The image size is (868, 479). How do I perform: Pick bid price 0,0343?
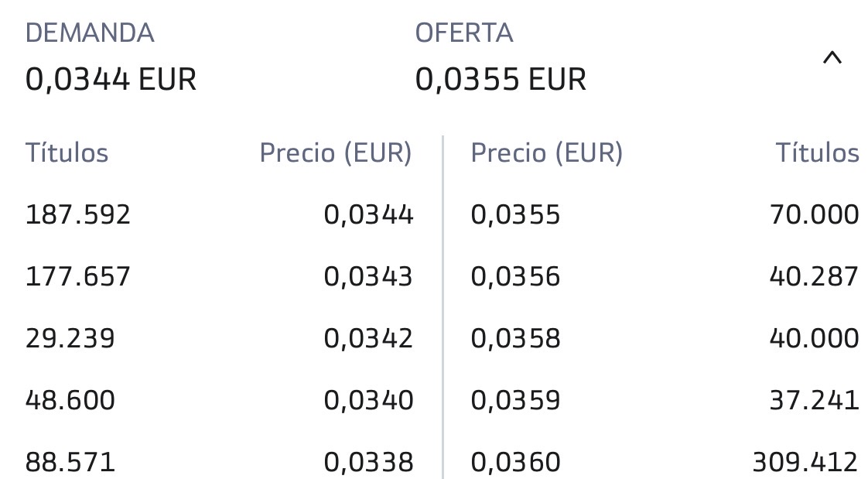pos(368,276)
